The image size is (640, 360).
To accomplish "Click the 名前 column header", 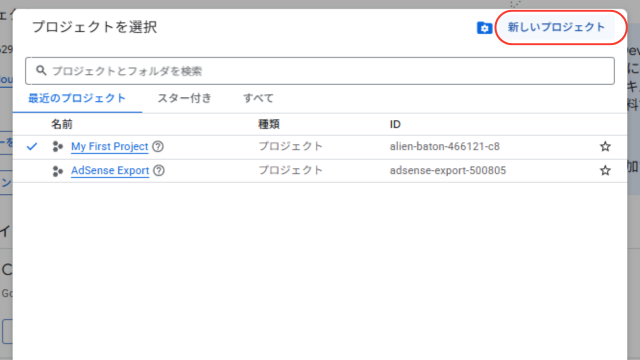I will tap(62, 124).
